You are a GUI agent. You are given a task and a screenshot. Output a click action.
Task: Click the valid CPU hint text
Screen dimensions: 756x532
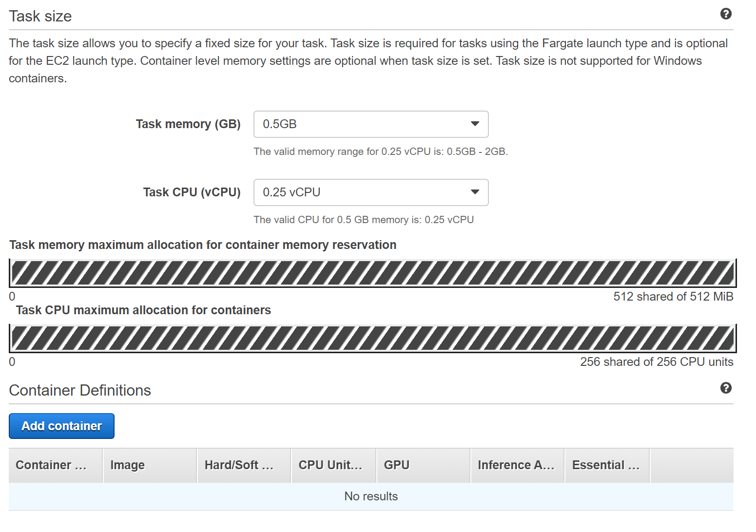[x=363, y=220]
